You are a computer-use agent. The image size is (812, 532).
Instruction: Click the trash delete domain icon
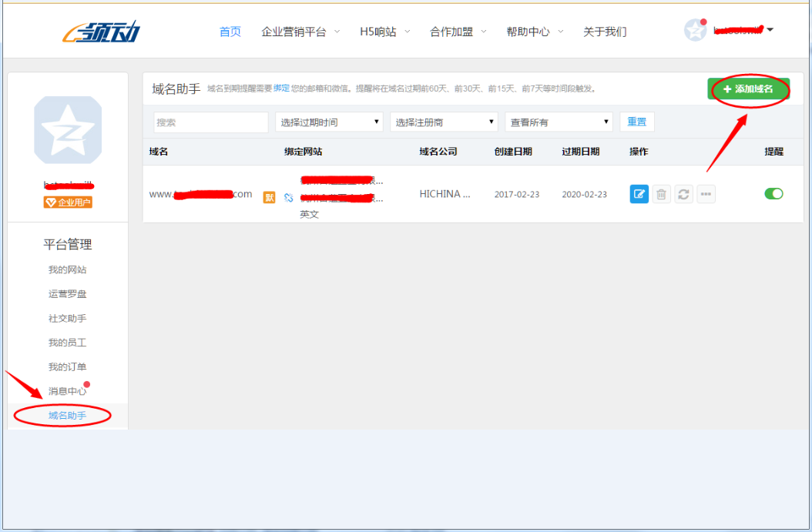pos(661,194)
